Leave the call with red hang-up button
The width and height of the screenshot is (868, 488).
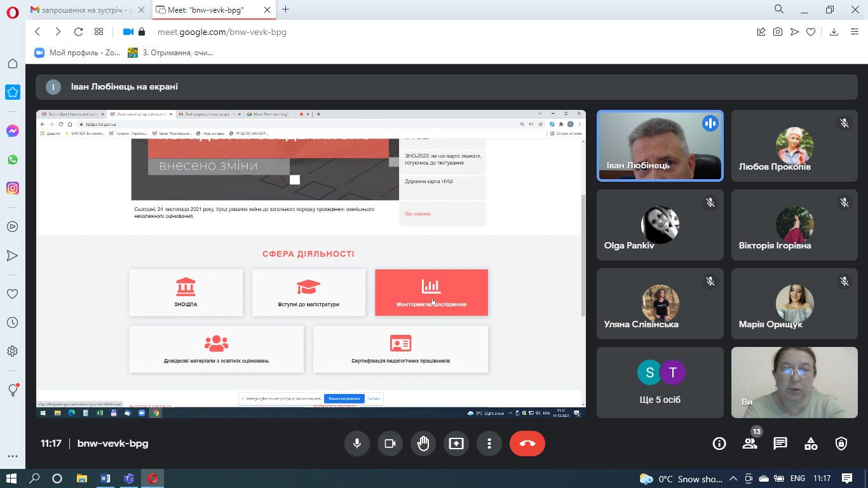(527, 444)
